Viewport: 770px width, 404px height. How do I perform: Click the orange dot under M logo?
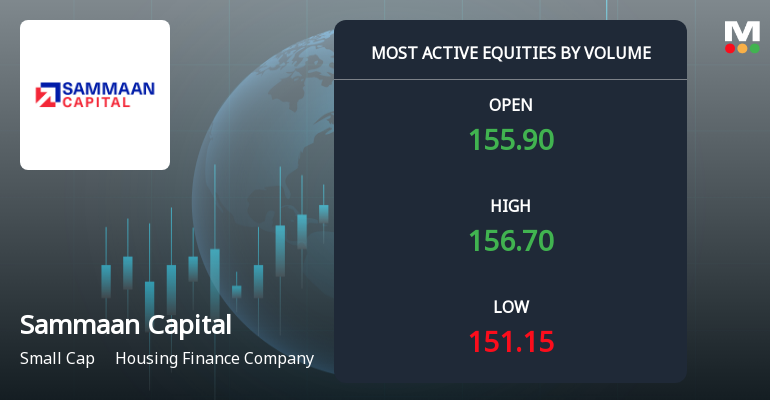(742, 48)
